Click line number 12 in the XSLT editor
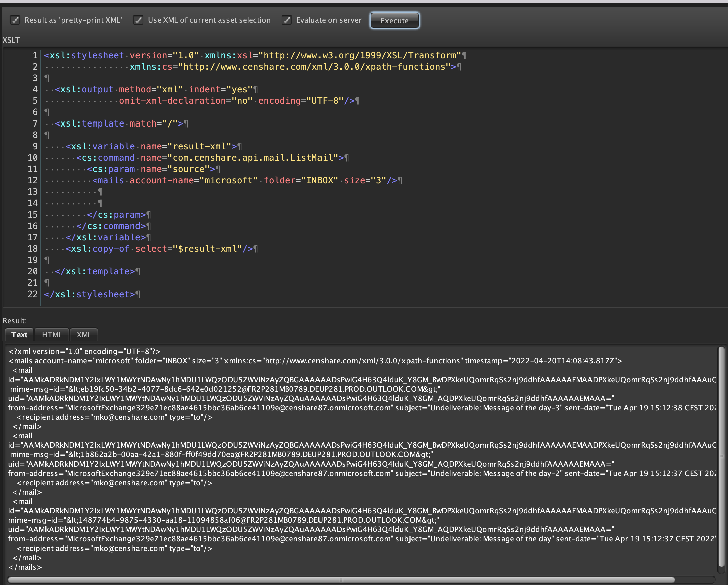The image size is (728, 585). (32, 180)
